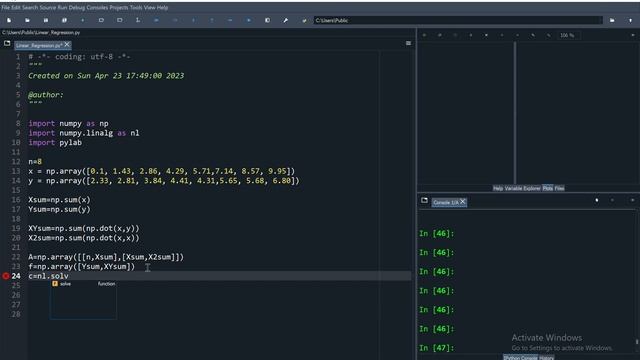This screenshot has height=360, width=640.
Task: Click the A=np.array matrix definition line
Action: [x=106, y=257]
